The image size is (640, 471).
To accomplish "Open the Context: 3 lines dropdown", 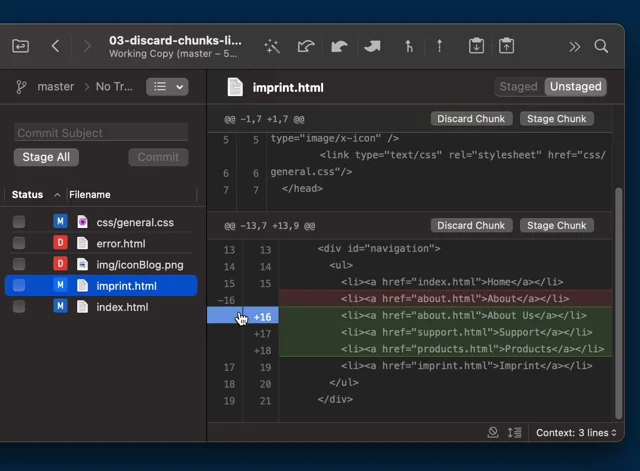I will point(577,433).
